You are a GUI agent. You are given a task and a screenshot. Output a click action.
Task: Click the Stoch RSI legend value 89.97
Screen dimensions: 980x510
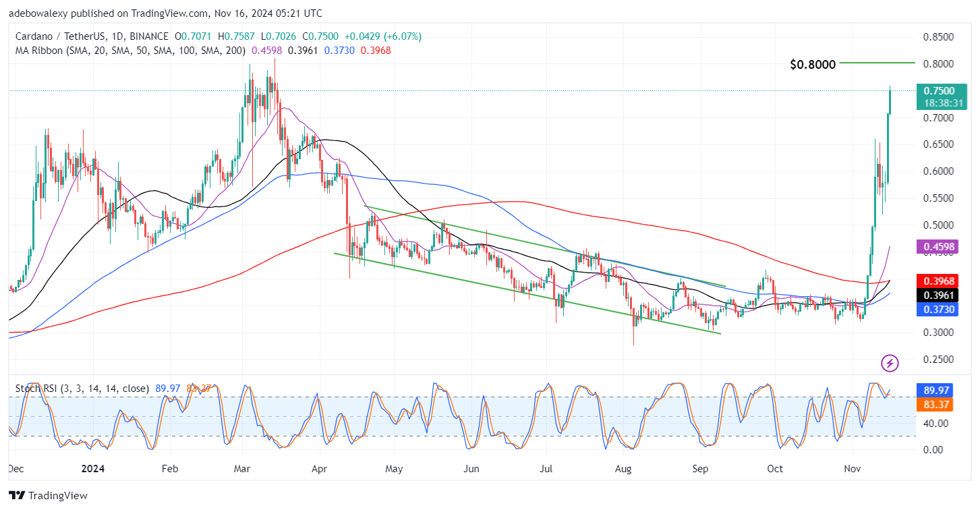[167, 389]
